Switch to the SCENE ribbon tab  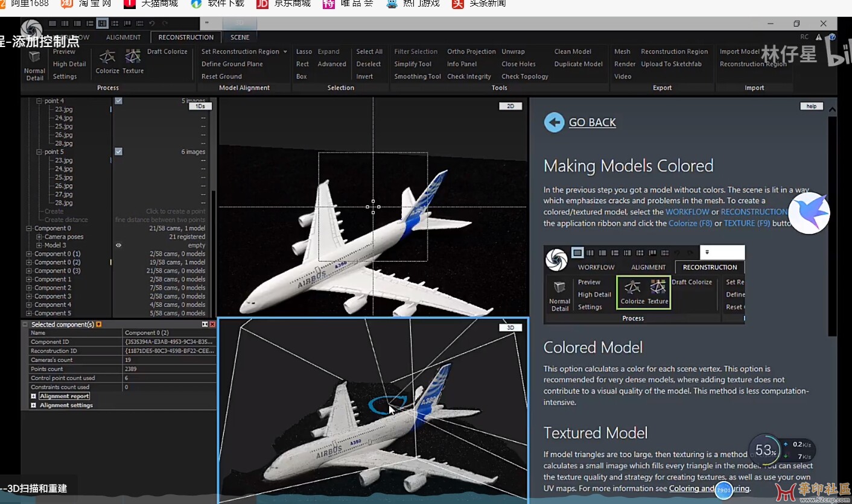pos(240,37)
